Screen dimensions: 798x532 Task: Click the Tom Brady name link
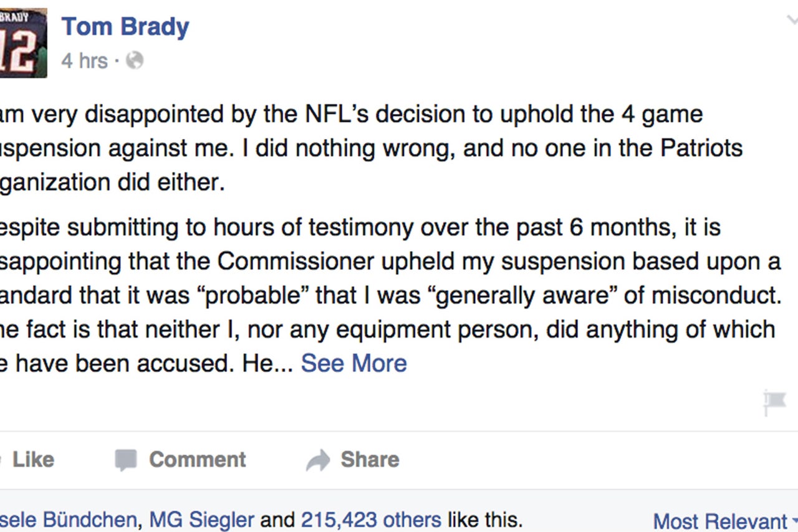(x=125, y=27)
